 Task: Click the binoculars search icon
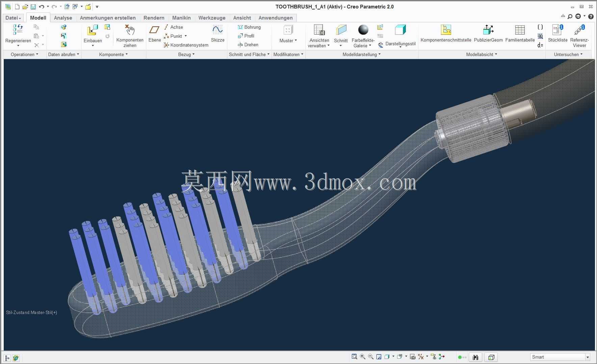click(x=475, y=357)
